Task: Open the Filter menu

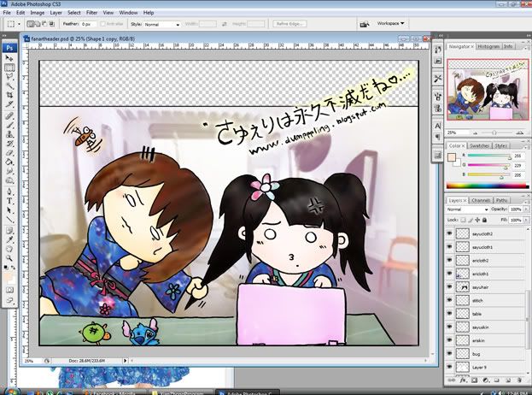Action: click(x=91, y=13)
